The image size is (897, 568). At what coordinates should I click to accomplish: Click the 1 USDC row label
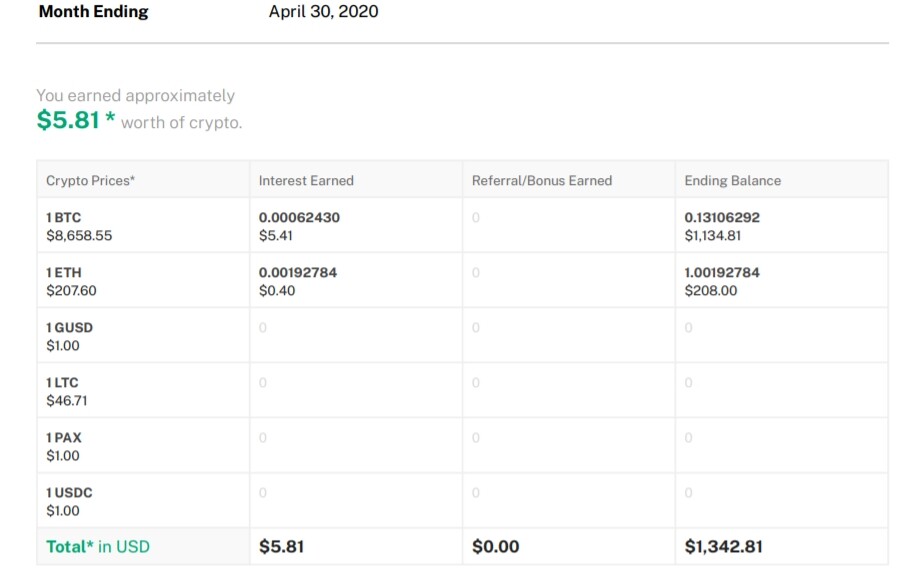pyautogui.click(x=69, y=492)
